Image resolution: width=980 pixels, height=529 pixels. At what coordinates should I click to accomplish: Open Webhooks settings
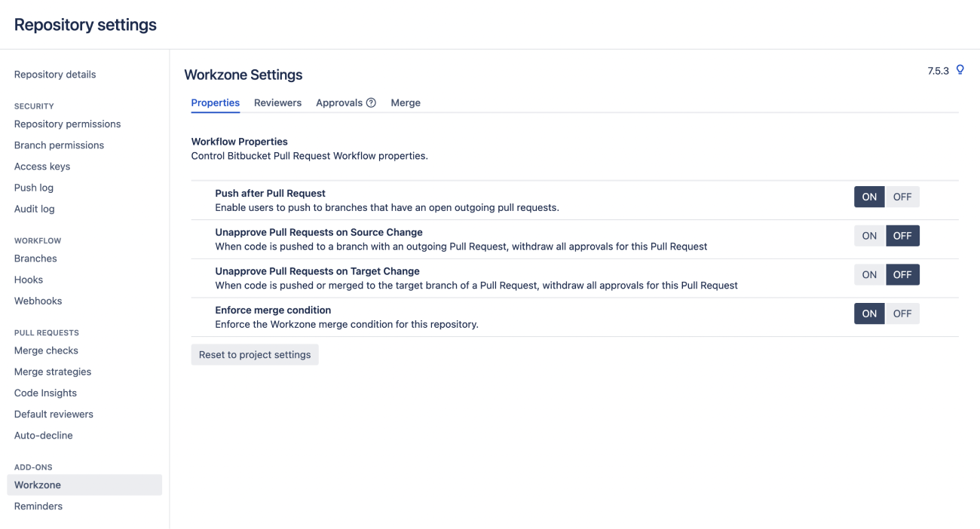point(38,301)
